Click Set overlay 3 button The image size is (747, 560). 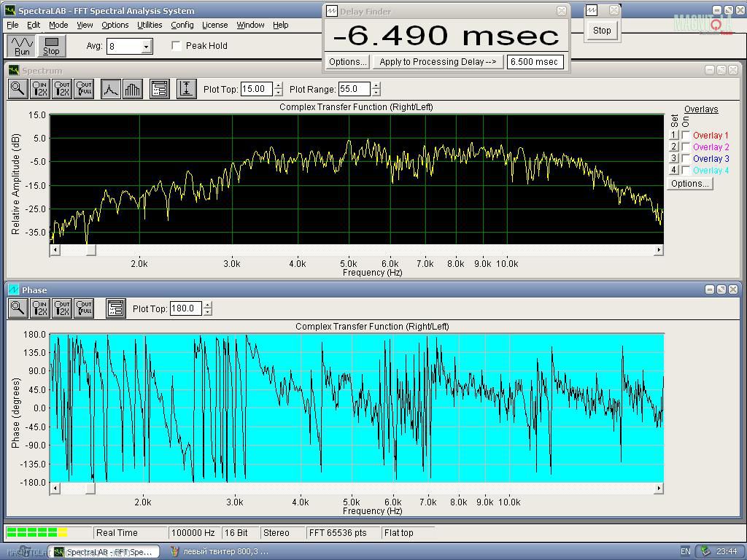(673, 158)
